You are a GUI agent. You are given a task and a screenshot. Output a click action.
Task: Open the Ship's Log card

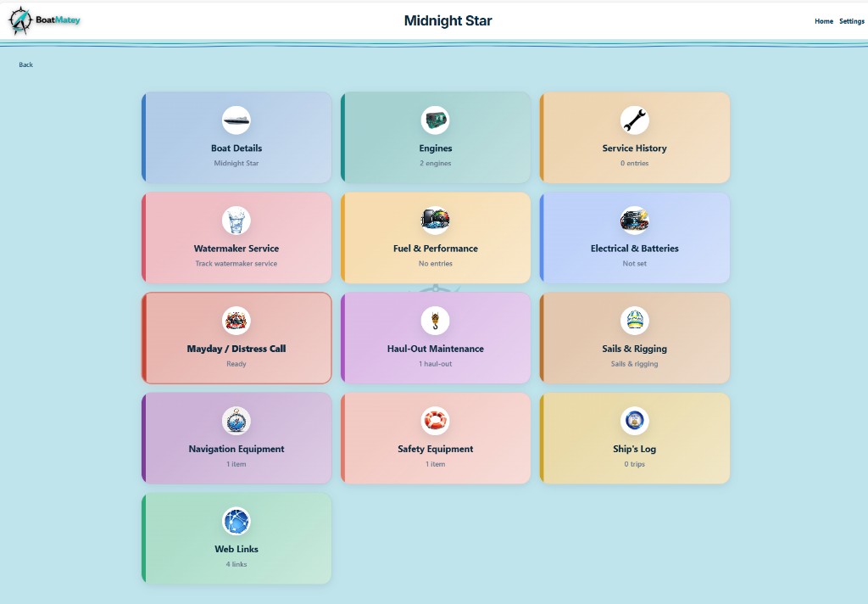pyautogui.click(x=634, y=438)
